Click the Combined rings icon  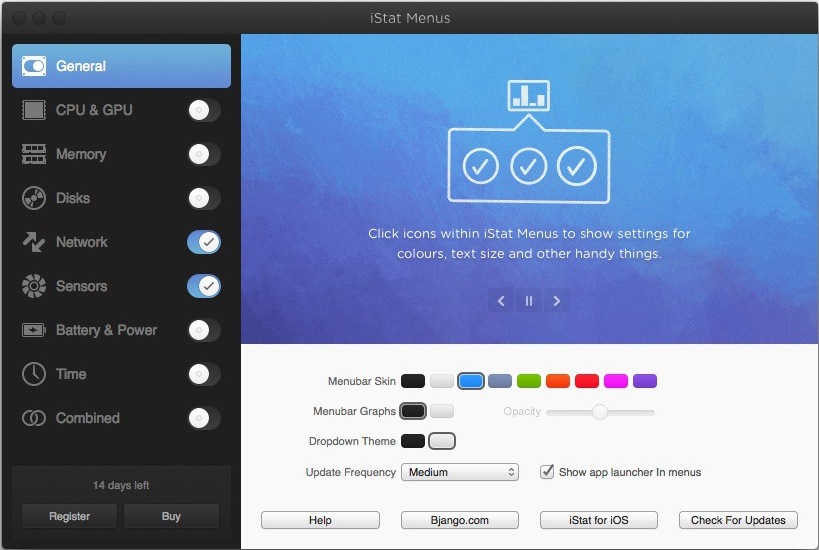tap(34, 418)
